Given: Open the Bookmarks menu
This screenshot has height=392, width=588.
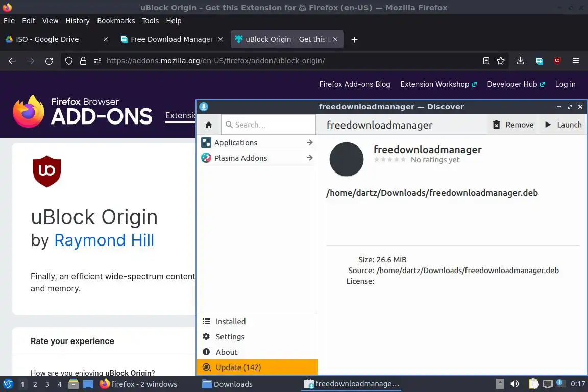Looking at the screenshot, I should pyautogui.click(x=116, y=21).
